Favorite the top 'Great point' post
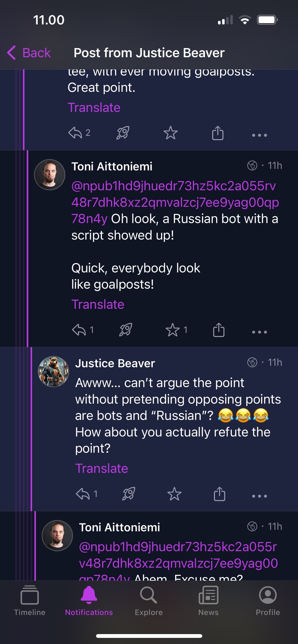This screenshot has height=644, width=298. tap(170, 133)
